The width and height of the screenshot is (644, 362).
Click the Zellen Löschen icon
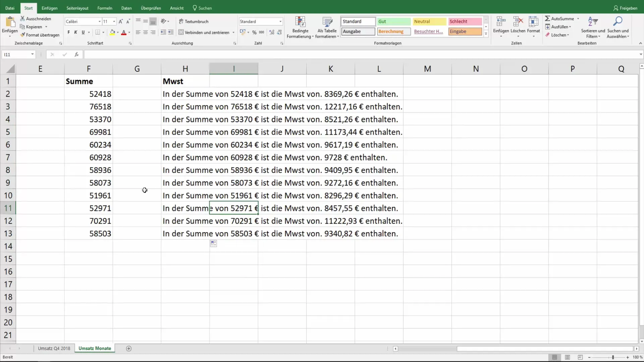[518, 22]
